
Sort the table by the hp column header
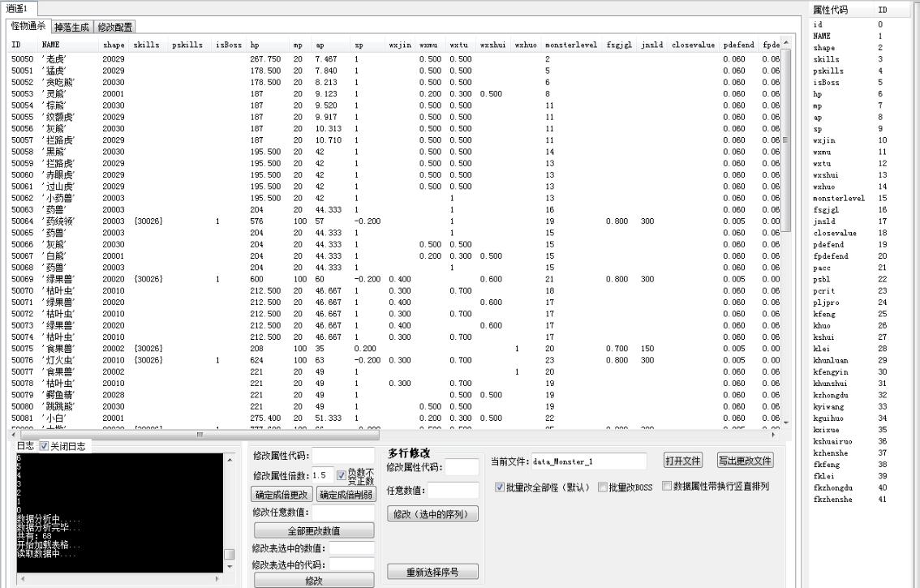point(255,45)
